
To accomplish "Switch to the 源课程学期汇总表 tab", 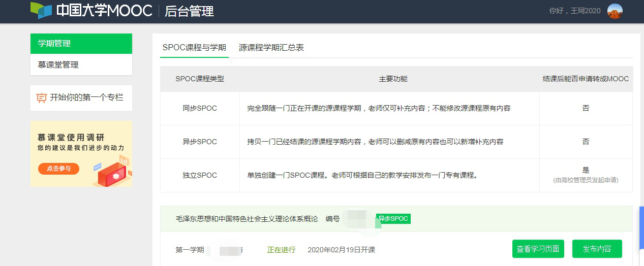I will (271, 48).
